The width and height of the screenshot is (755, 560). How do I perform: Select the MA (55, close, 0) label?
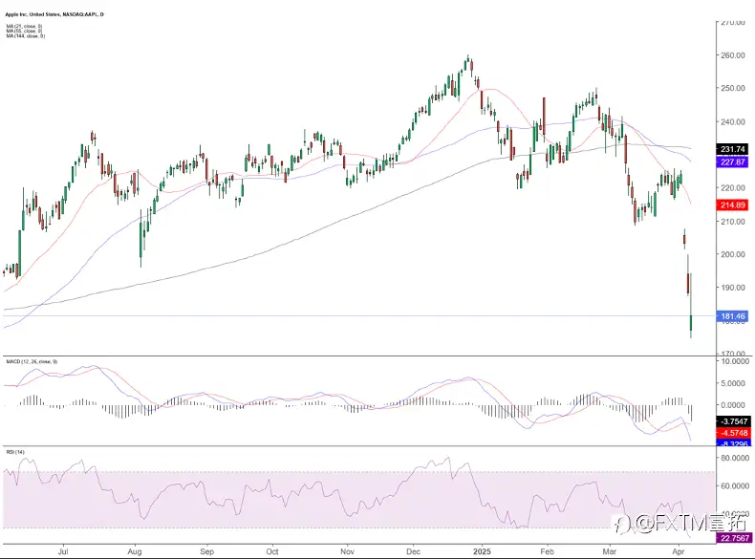point(24,31)
